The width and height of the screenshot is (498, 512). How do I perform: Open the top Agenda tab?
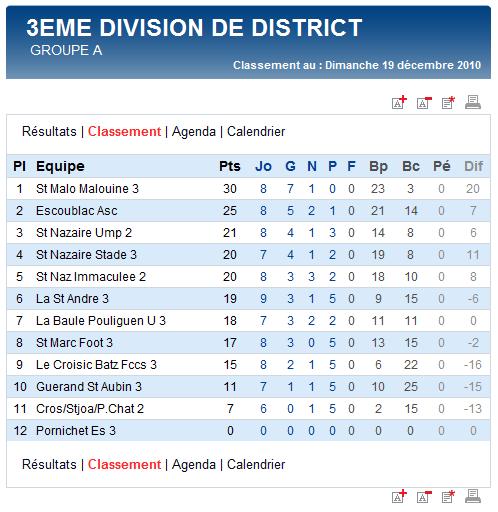pyautogui.click(x=194, y=132)
